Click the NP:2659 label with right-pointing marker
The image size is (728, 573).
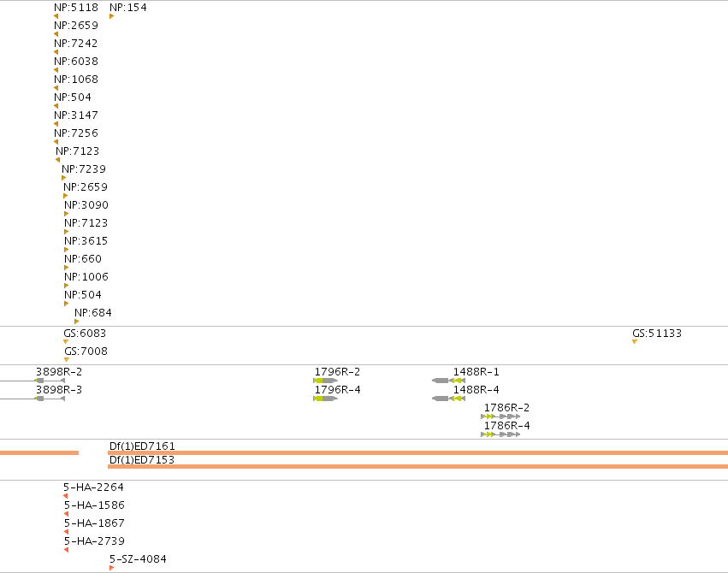coord(86,187)
